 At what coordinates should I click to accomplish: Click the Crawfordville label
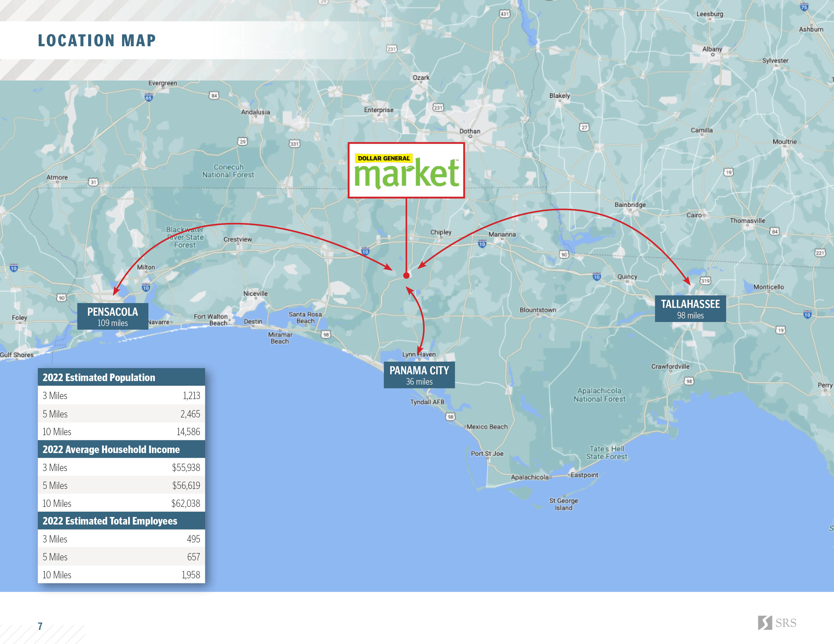coord(670,366)
